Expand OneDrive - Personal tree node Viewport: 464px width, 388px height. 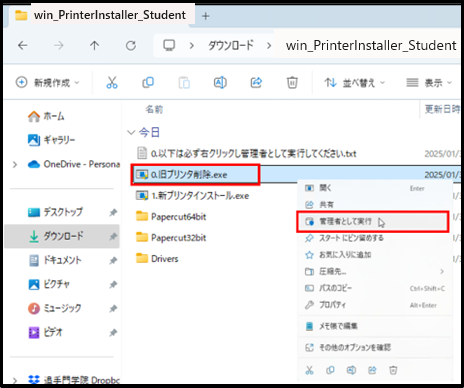point(15,164)
